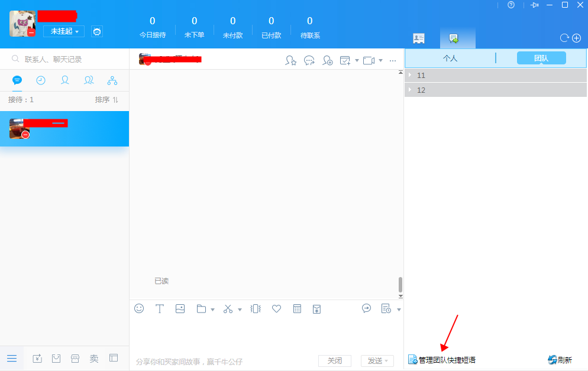
Task: Click the 关闭 button
Action: (334, 361)
